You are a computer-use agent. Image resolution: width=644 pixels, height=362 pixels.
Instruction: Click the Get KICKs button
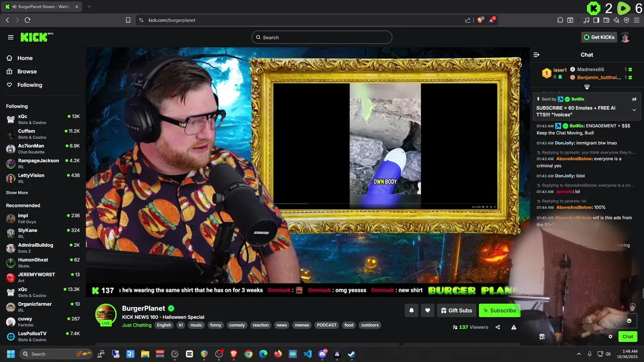pyautogui.click(x=599, y=37)
